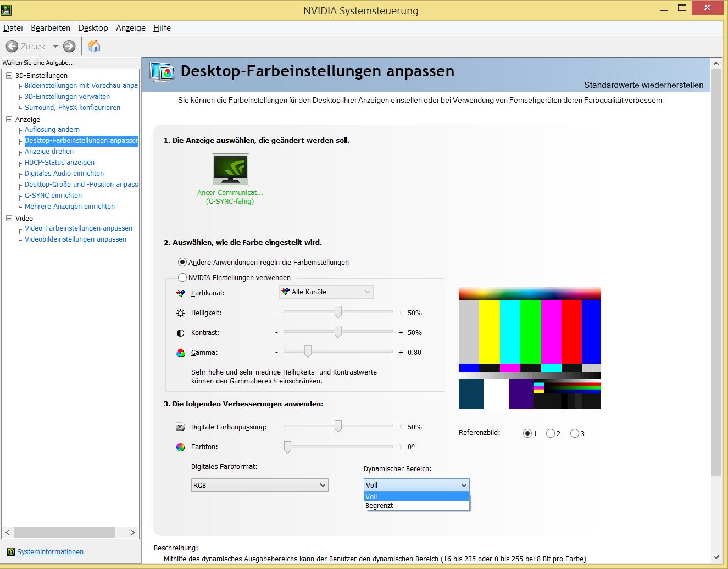Click the Kontrast half-circle icon
The image size is (728, 569).
pyautogui.click(x=181, y=333)
